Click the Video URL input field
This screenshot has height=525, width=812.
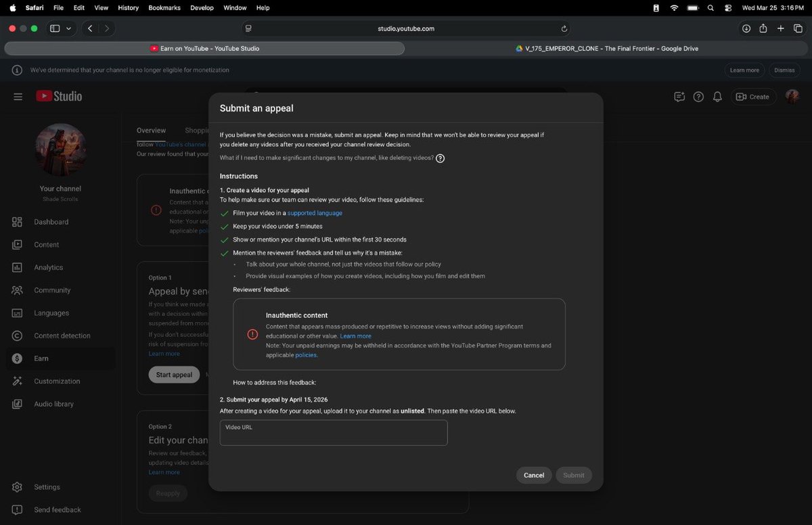[x=334, y=433]
